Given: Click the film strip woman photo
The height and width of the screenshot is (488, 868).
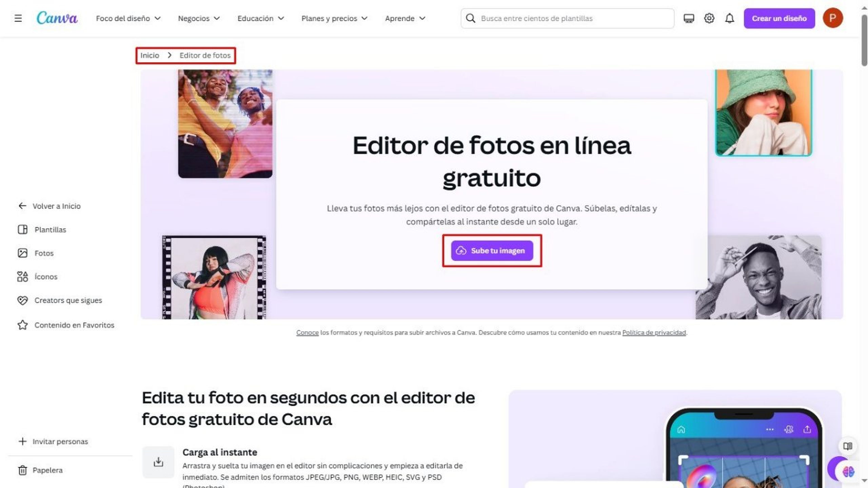Looking at the screenshot, I should point(214,277).
